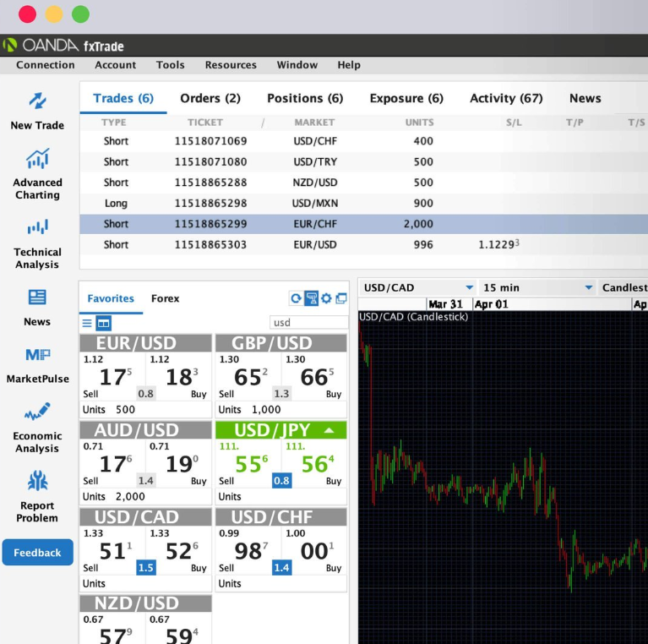Viewport: 648px width, 644px height.
Task: Open the Connection menu
Action: [x=46, y=65]
